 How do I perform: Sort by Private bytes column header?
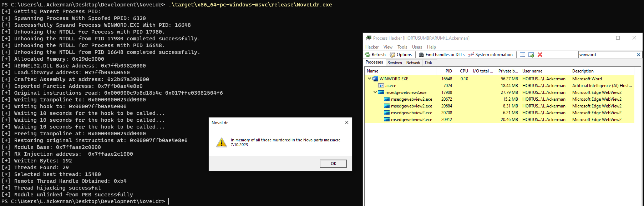coord(508,71)
